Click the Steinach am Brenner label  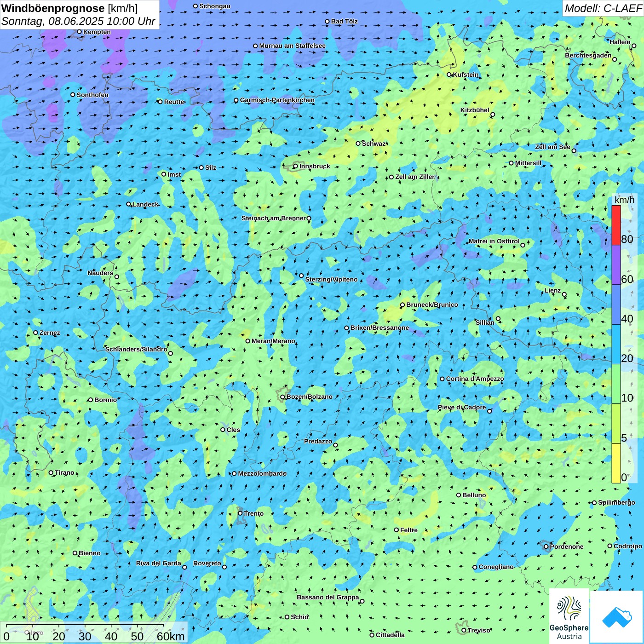274,218
